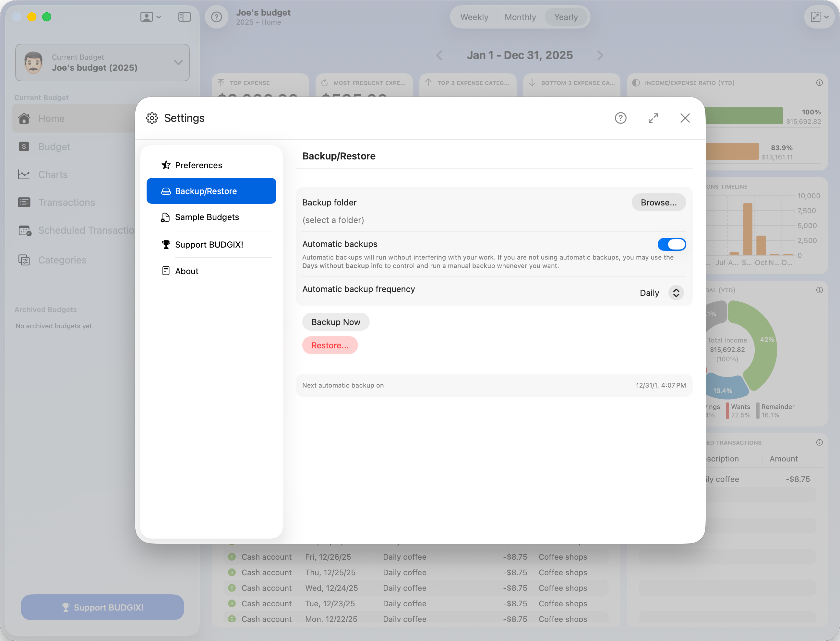
Task: Click the Sample Budgets icon
Action: (166, 217)
